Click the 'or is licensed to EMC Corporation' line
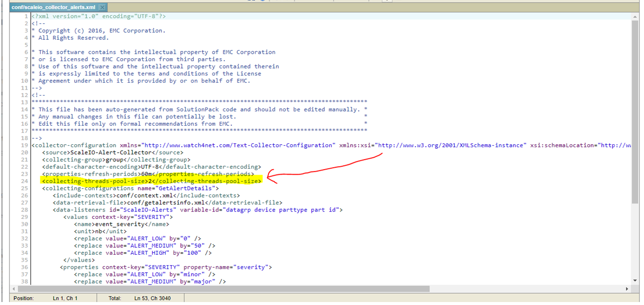The height and width of the screenshot is (305, 644). tap(129, 59)
